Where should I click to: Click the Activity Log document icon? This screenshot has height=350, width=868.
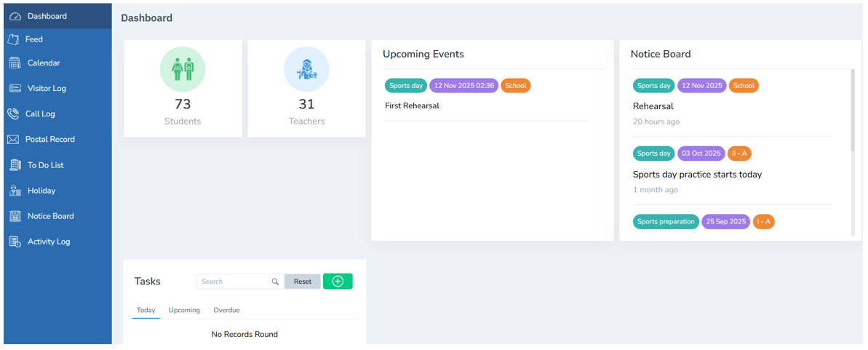click(15, 242)
